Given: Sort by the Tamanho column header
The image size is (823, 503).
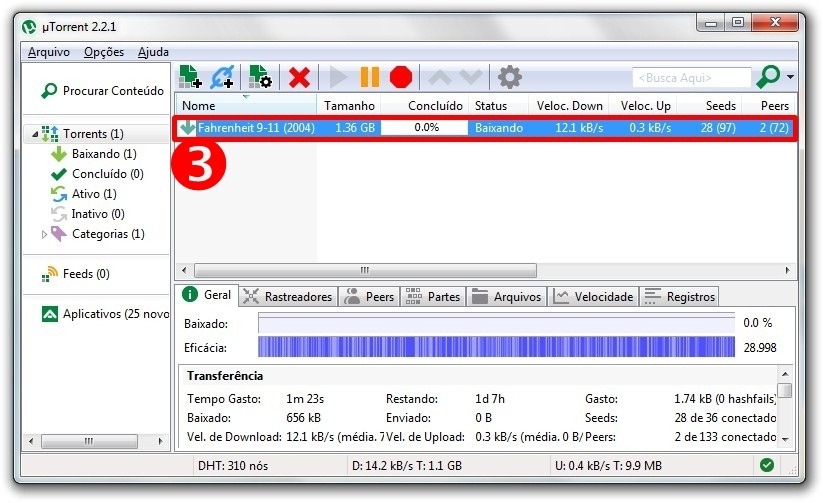Looking at the screenshot, I should 349,106.
